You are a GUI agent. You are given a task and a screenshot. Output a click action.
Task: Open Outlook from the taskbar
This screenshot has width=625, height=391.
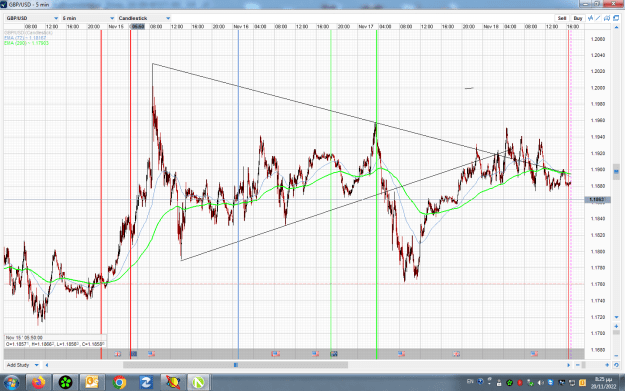click(x=92, y=383)
